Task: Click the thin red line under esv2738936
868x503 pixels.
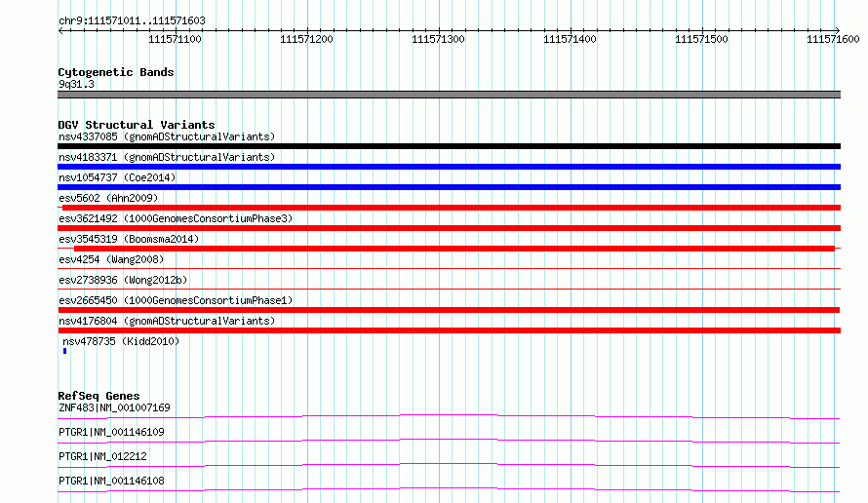Action: tap(449, 289)
